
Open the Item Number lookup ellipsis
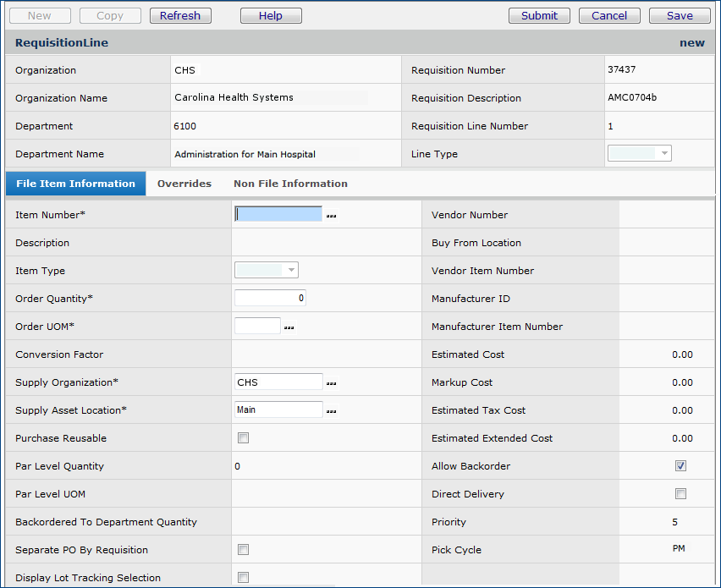point(331,216)
